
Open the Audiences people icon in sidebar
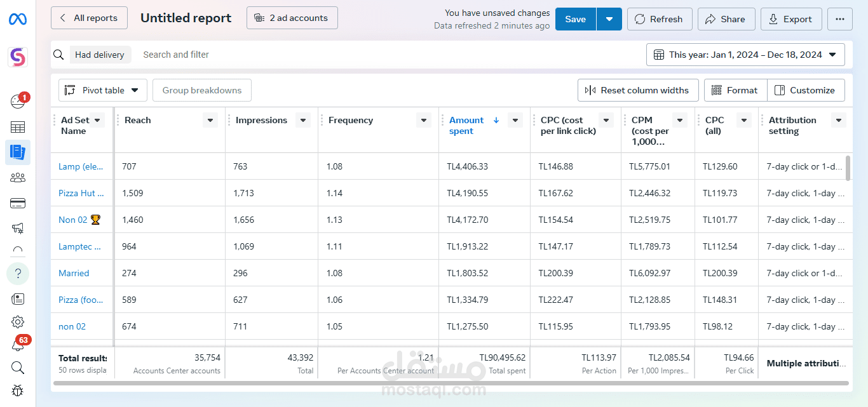pos(18,178)
